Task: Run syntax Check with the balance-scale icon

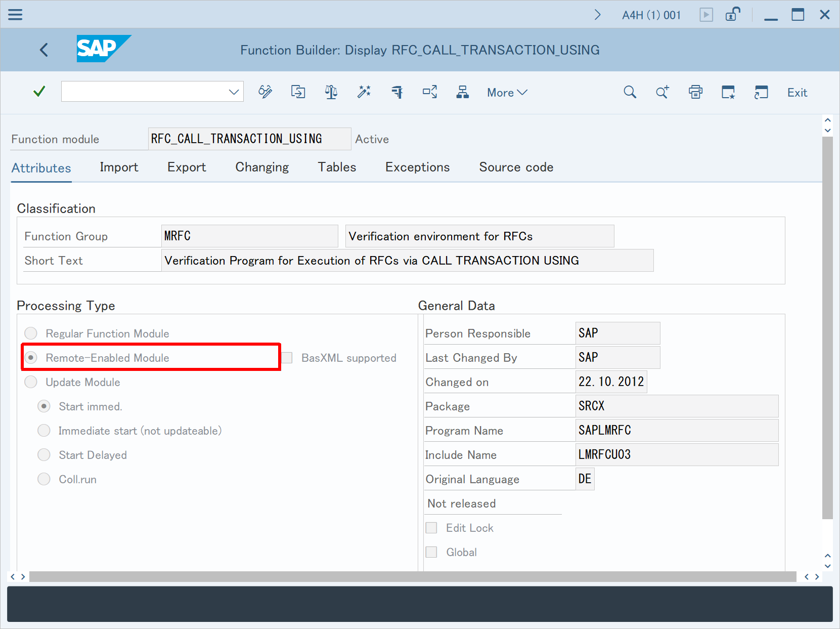Action: pyautogui.click(x=331, y=92)
